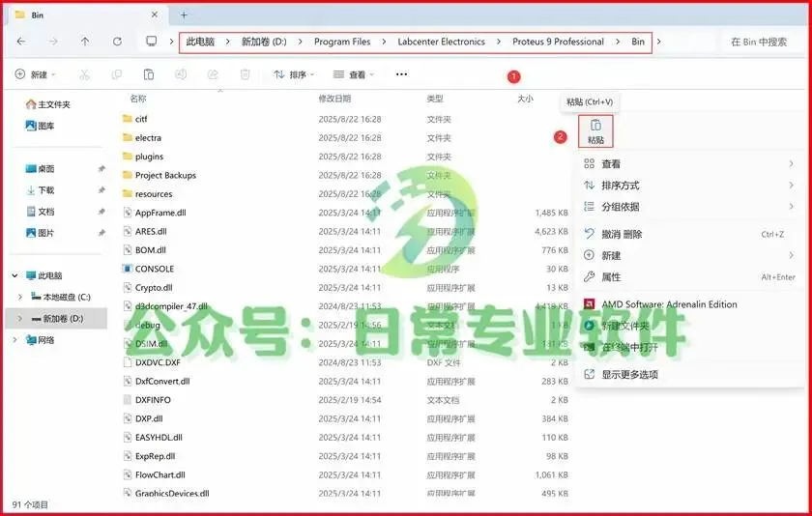Collapse the 此电脑 tree node
Viewport: 812px width, 516px height.
[x=14, y=275]
